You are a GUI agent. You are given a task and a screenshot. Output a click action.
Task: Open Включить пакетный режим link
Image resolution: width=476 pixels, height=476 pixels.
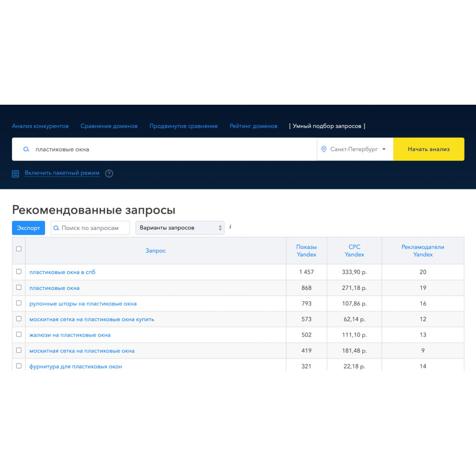coord(62,173)
